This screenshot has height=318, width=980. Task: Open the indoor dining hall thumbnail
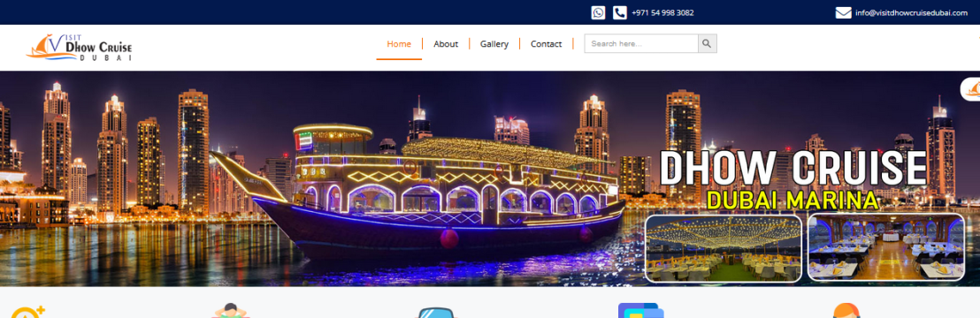click(885, 246)
